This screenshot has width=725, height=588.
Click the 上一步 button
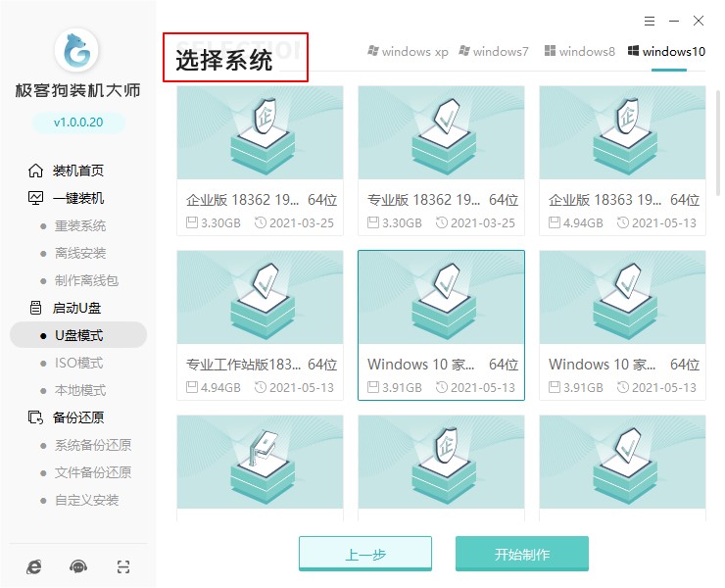click(x=365, y=554)
